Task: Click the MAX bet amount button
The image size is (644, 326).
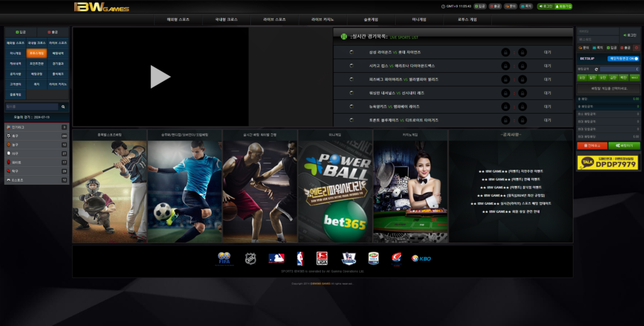Action: tap(635, 77)
